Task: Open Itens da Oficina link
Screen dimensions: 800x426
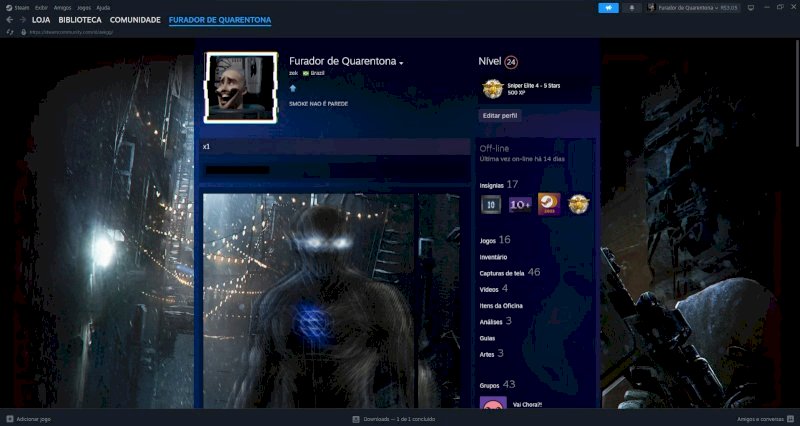Action: pyautogui.click(x=501, y=306)
